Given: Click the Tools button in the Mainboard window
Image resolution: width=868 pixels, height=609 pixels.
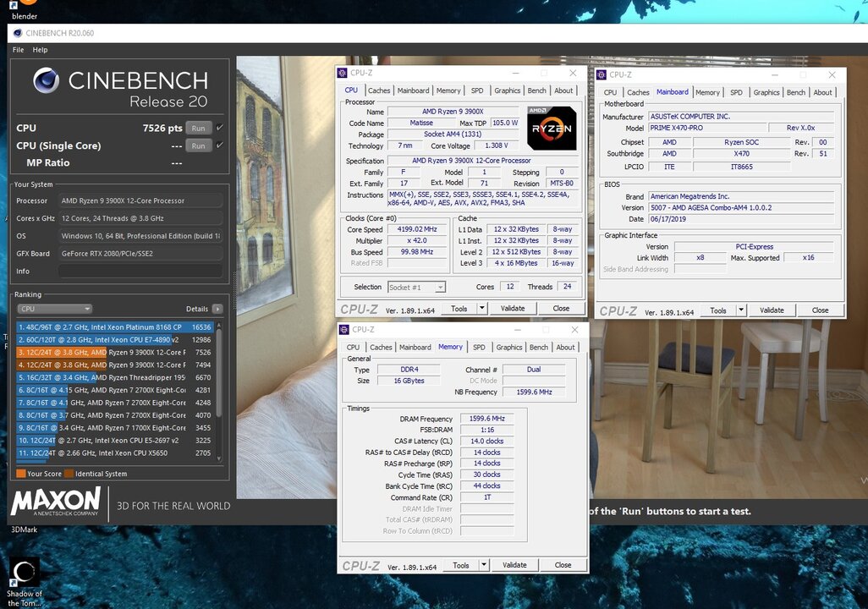Looking at the screenshot, I should pos(718,310).
